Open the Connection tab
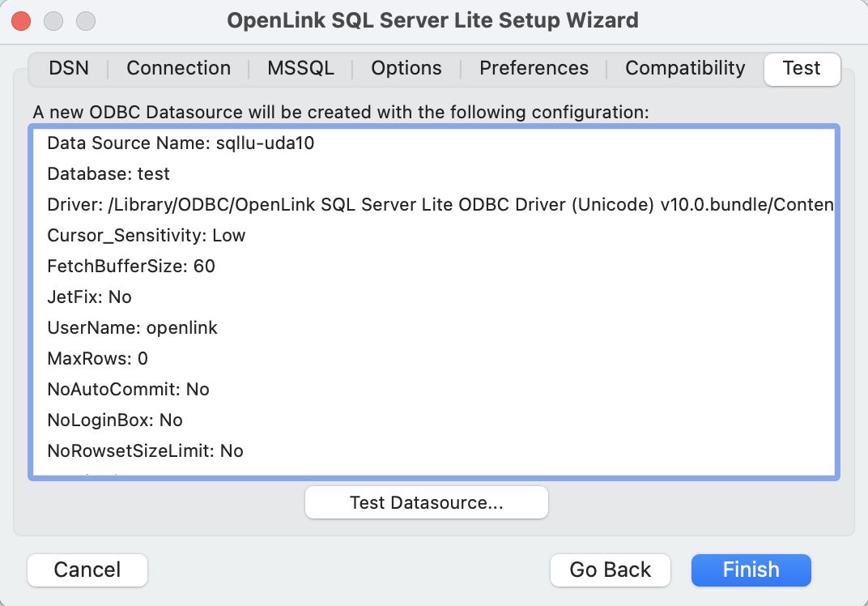This screenshot has height=606, width=868. tap(178, 68)
